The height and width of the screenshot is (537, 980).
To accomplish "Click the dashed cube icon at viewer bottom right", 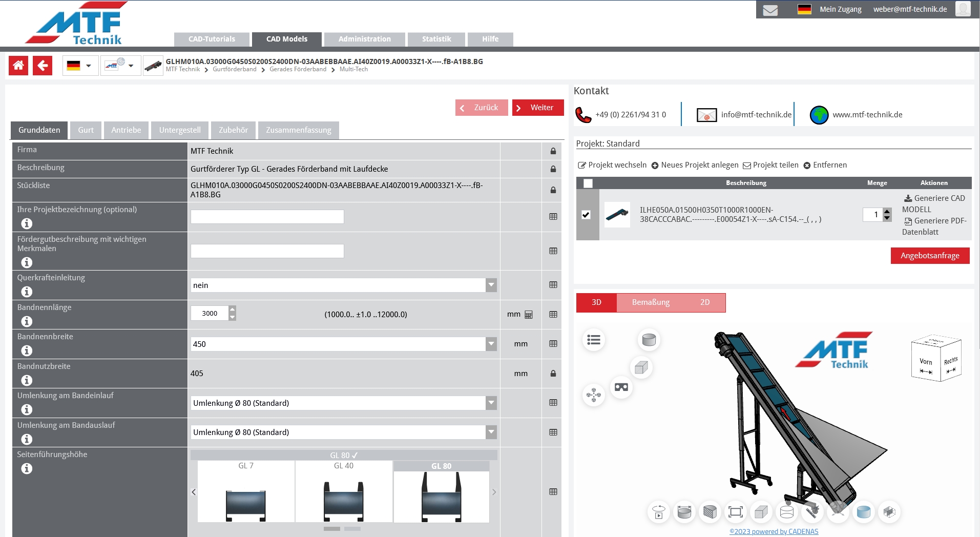I will 889,511.
